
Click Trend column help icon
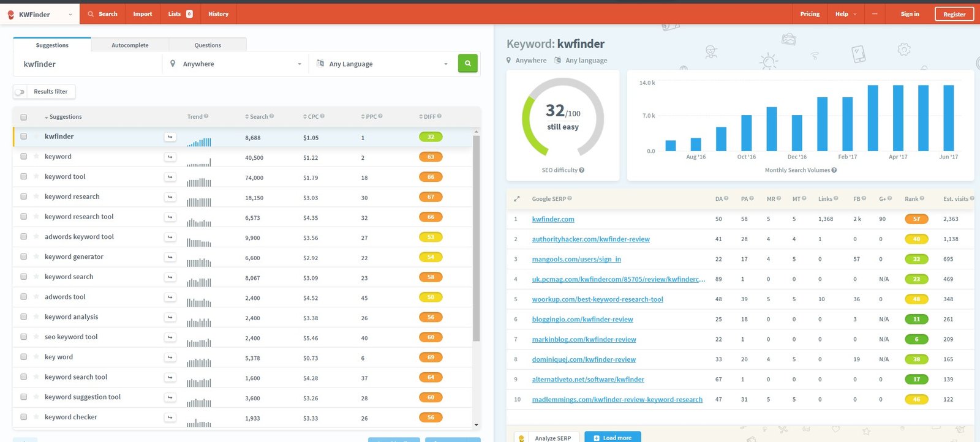(206, 116)
